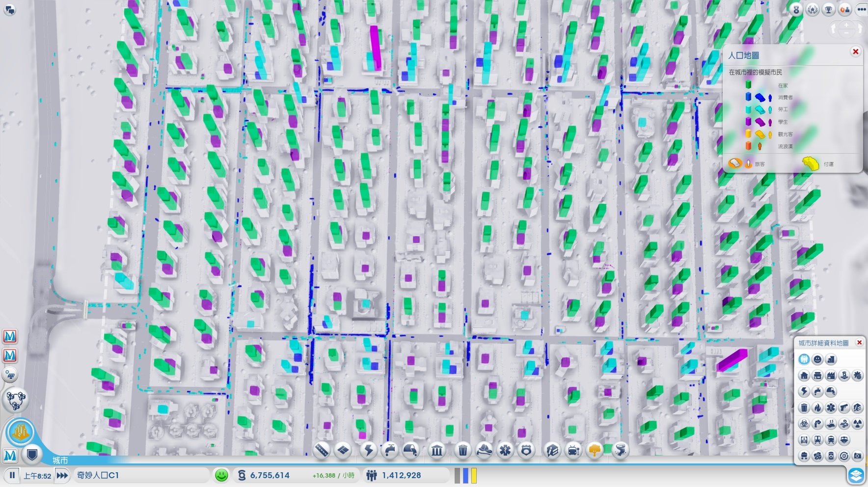This screenshot has height=487, width=868.
Task: Select the Land Value data map
Action: click(831, 359)
